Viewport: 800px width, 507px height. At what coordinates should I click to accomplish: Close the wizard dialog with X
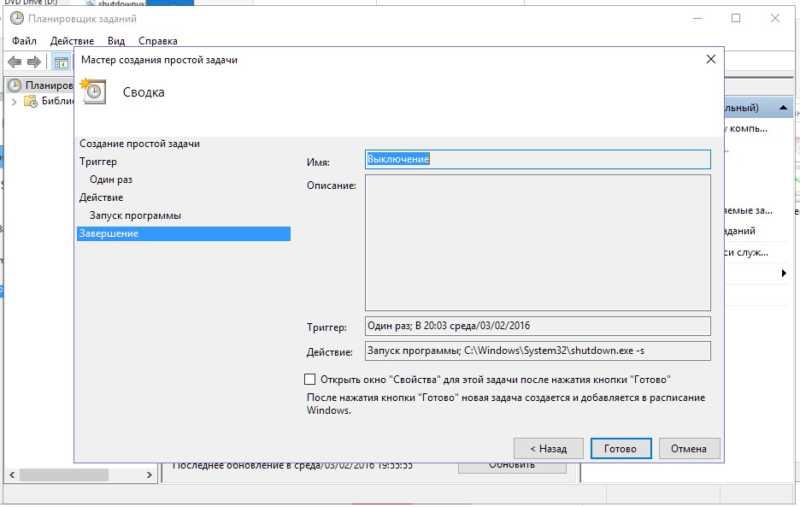pyautogui.click(x=711, y=60)
